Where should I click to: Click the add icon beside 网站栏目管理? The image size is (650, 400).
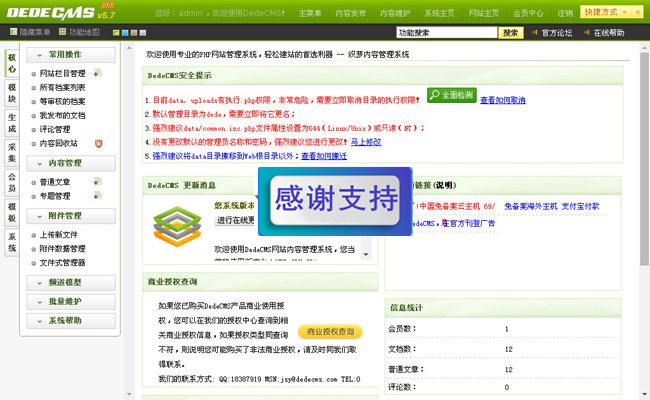click(x=98, y=73)
